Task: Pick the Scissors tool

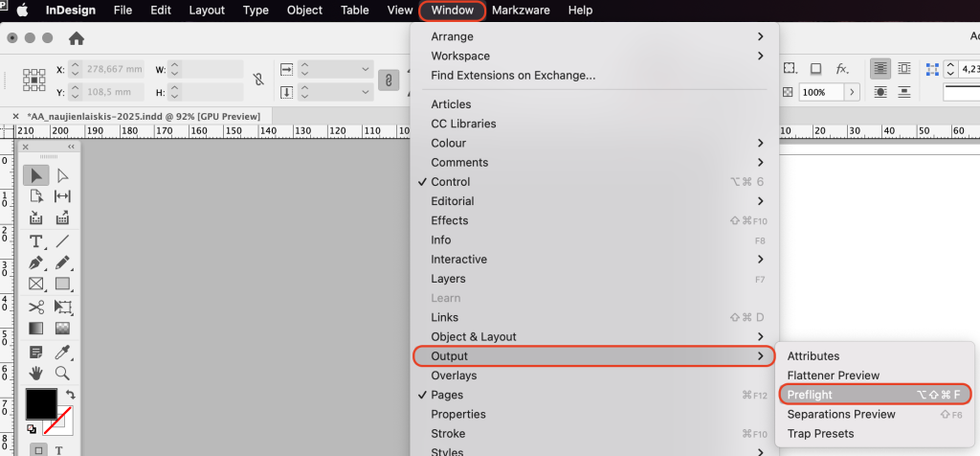Action: (36, 307)
